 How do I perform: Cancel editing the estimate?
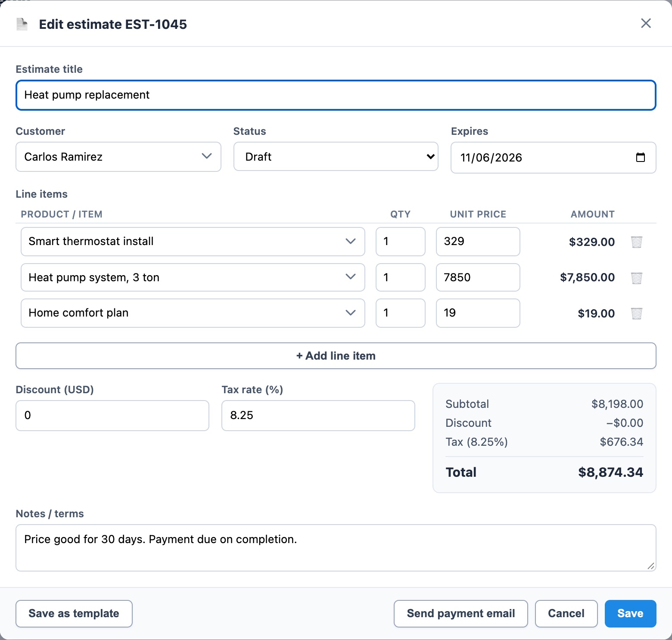566,614
